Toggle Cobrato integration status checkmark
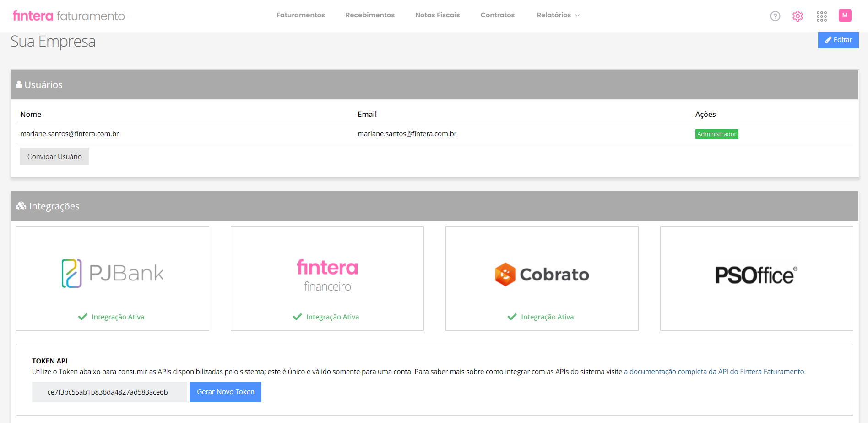Viewport: 868px width, 423px height. tap(542, 316)
